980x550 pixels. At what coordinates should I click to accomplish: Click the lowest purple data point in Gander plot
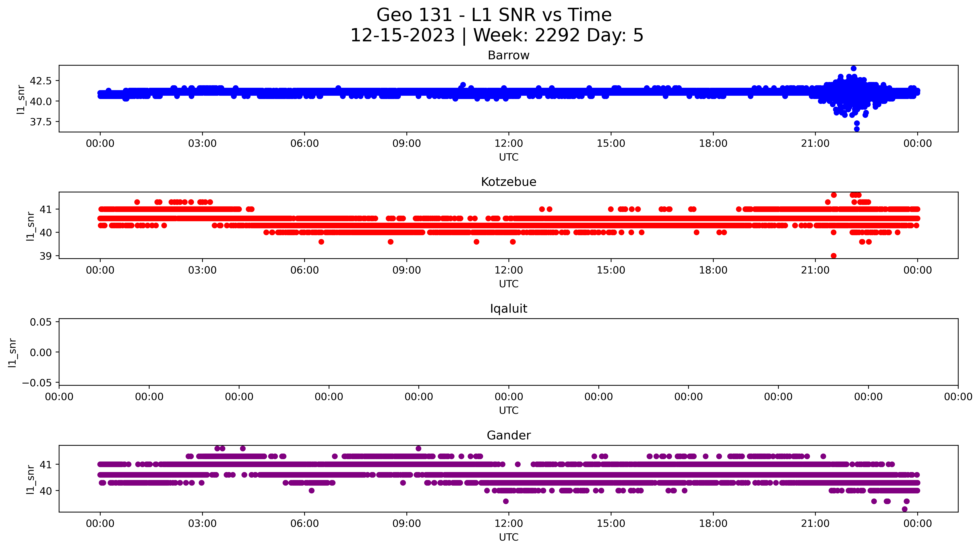click(905, 509)
